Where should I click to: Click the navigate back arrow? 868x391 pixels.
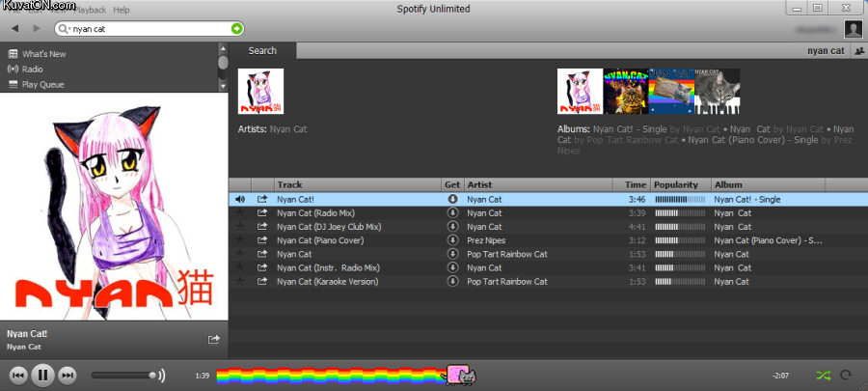[x=14, y=29]
